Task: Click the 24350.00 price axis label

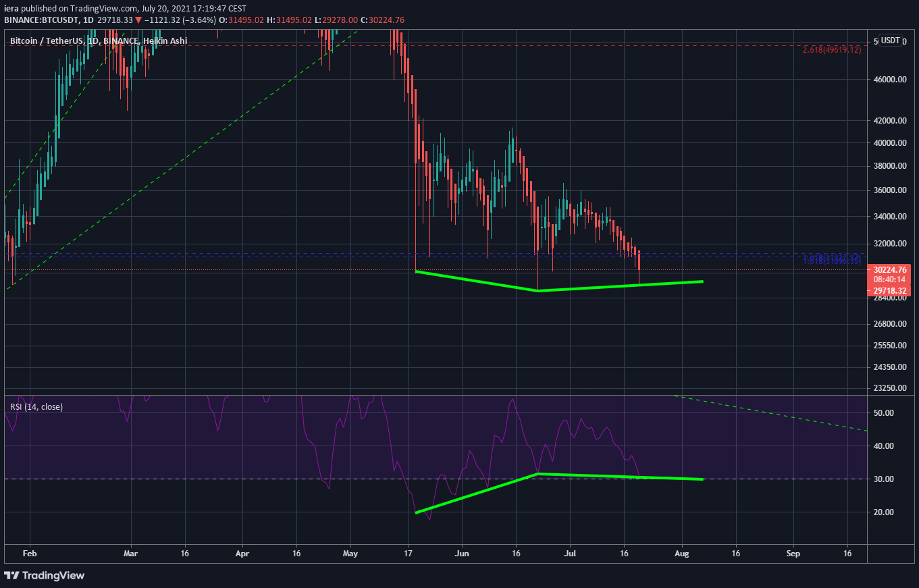Action: (889, 367)
